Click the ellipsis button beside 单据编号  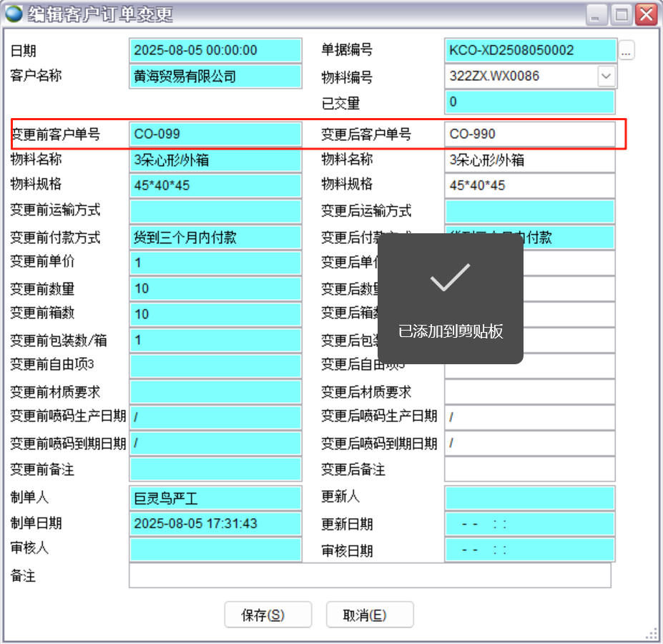point(627,51)
